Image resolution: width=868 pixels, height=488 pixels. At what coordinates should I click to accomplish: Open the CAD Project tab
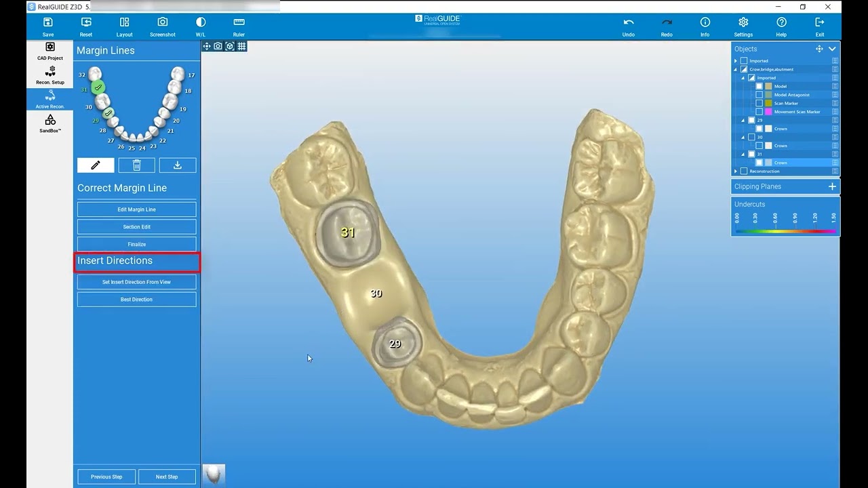(x=50, y=52)
